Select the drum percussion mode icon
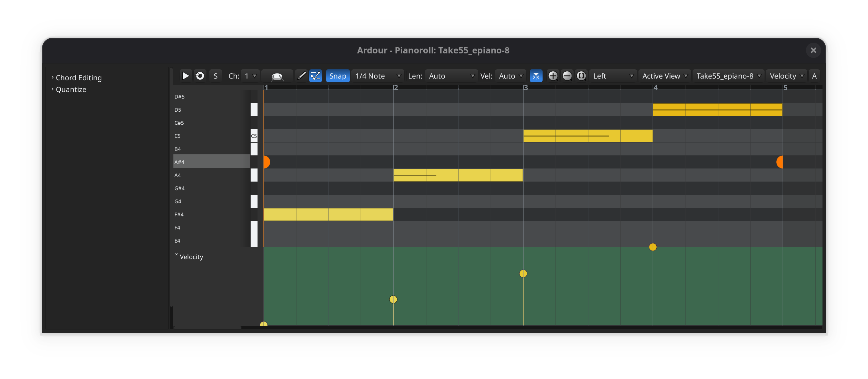The height and width of the screenshot is (379, 868). click(277, 76)
